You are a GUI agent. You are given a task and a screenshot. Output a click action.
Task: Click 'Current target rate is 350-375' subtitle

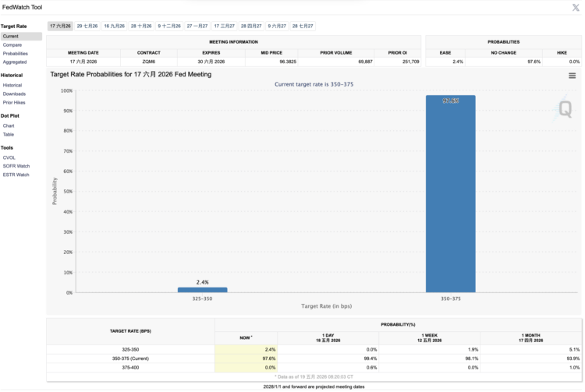tap(314, 84)
